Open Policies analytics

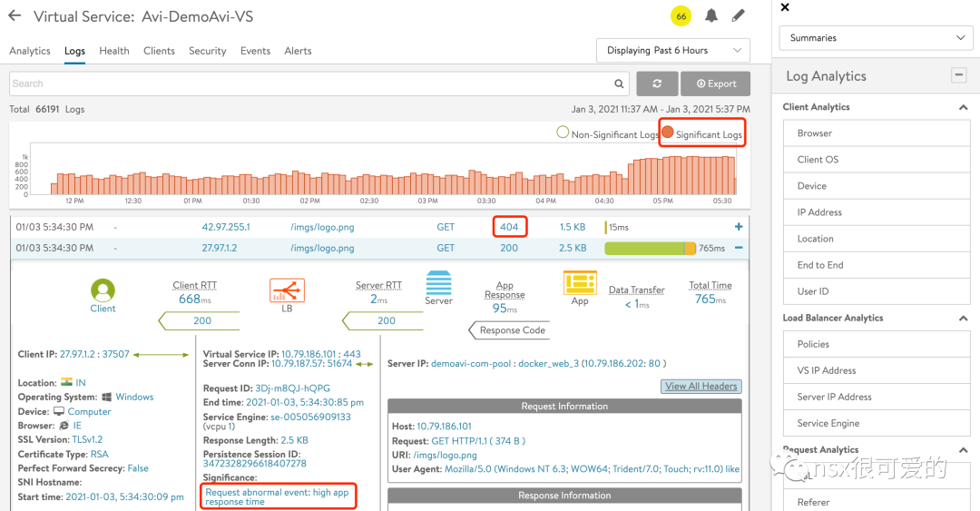click(877, 344)
